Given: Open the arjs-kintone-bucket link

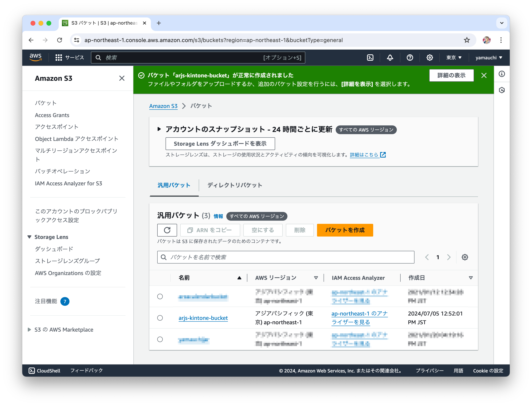Looking at the screenshot, I should [203, 318].
